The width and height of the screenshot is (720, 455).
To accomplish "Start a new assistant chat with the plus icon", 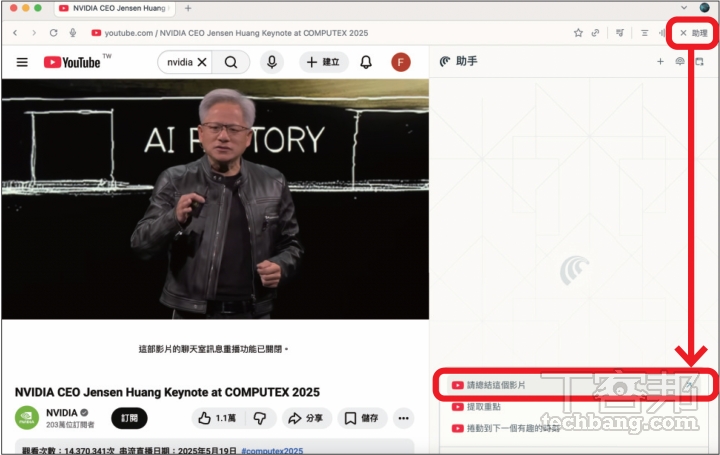I will click(660, 61).
